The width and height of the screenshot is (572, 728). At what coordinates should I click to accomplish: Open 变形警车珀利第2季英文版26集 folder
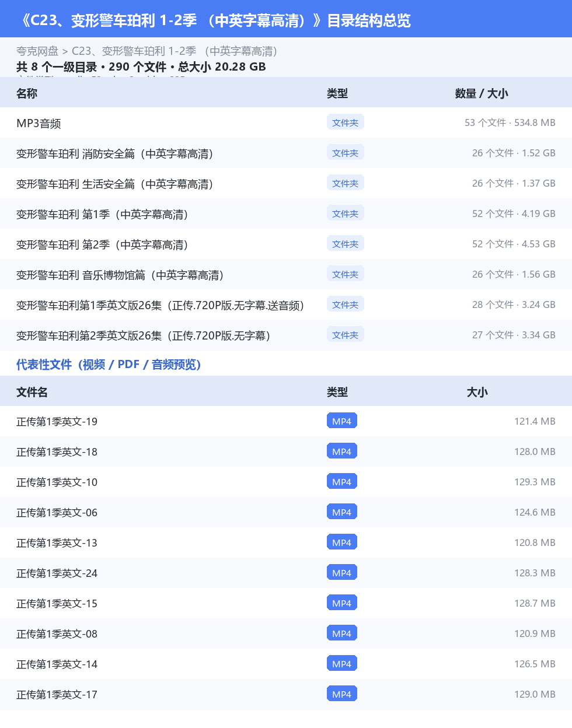pos(286,335)
